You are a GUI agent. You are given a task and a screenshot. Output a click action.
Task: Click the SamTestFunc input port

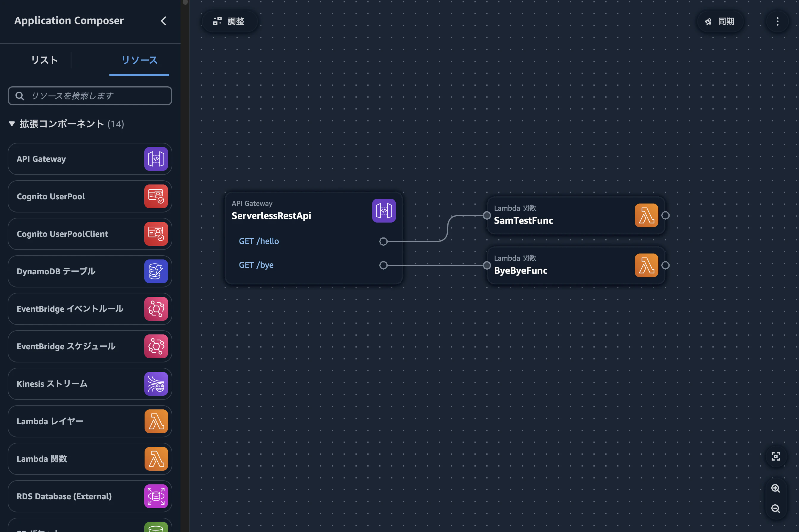[487, 215]
